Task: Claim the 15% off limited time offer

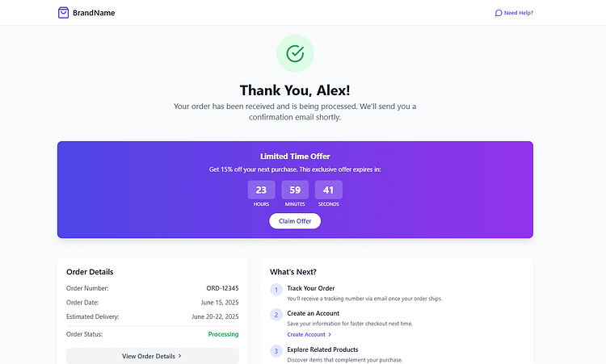Action: pyautogui.click(x=295, y=221)
